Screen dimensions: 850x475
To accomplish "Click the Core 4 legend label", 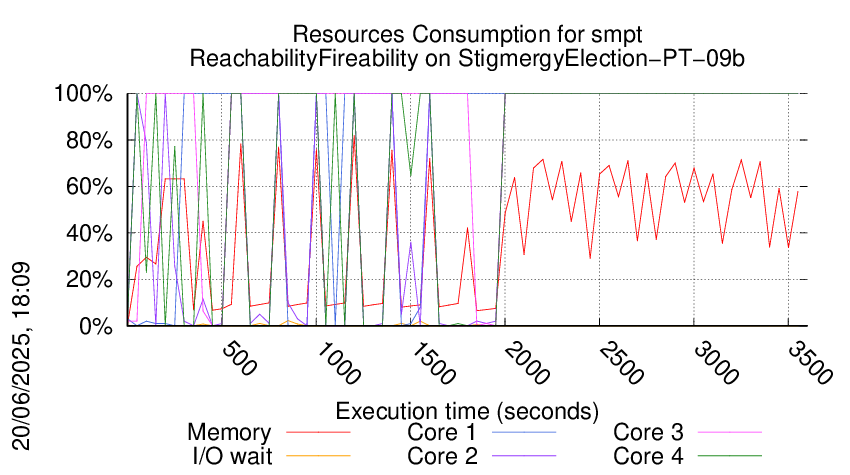I will point(648,457).
